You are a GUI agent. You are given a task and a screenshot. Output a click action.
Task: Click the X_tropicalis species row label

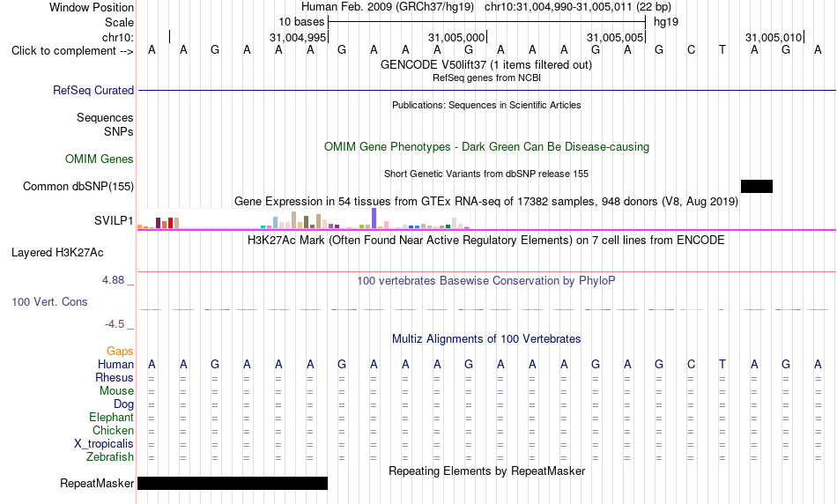[x=104, y=444]
